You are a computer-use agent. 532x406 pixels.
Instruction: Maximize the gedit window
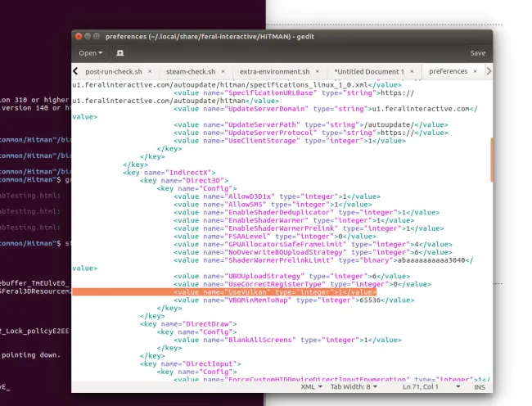pyautogui.click(x=97, y=36)
